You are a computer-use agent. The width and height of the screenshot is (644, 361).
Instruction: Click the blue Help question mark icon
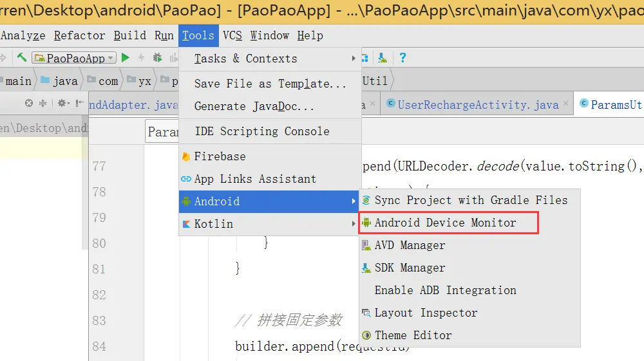[x=402, y=58]
